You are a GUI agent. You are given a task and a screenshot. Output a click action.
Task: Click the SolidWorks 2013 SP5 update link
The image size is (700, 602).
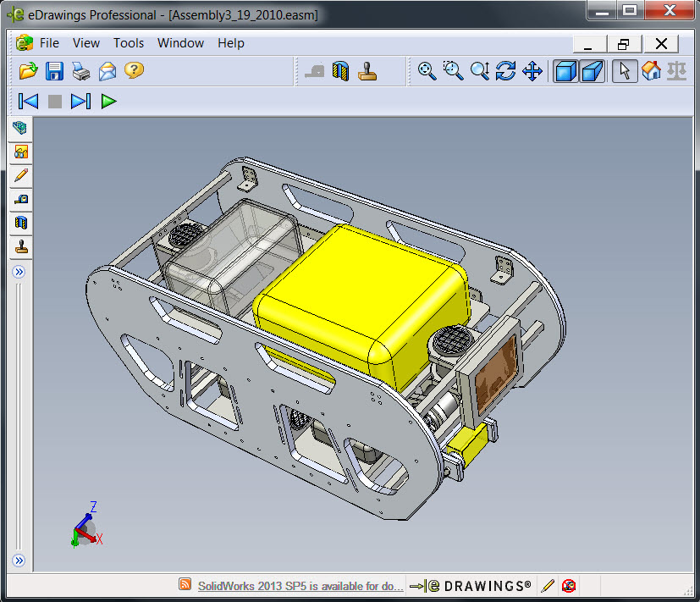click(x=300, y=585)
